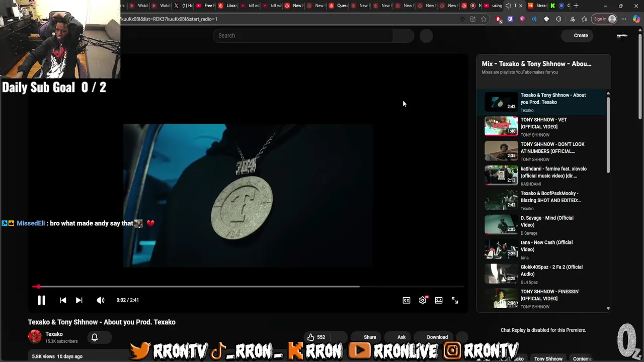Click inside the YouTube Search field
644x362 pixels.
[303, 36]
